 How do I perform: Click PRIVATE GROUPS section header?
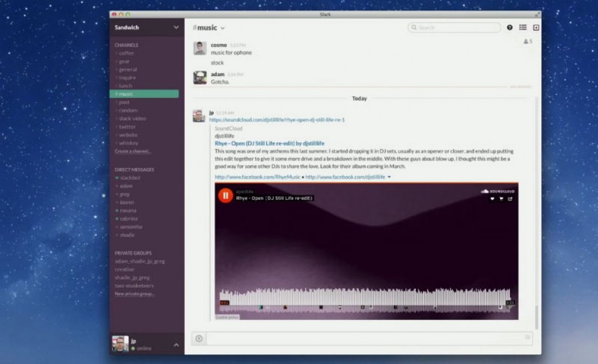click(x=133, y=253)
